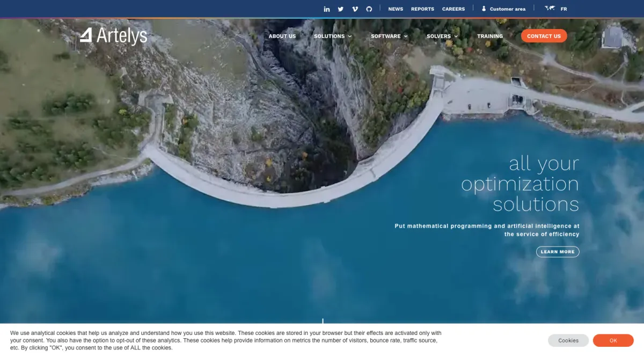The height and width of the screenshot is (357, 644).
Task: Go to the About Us page
Action: [282, 37]
